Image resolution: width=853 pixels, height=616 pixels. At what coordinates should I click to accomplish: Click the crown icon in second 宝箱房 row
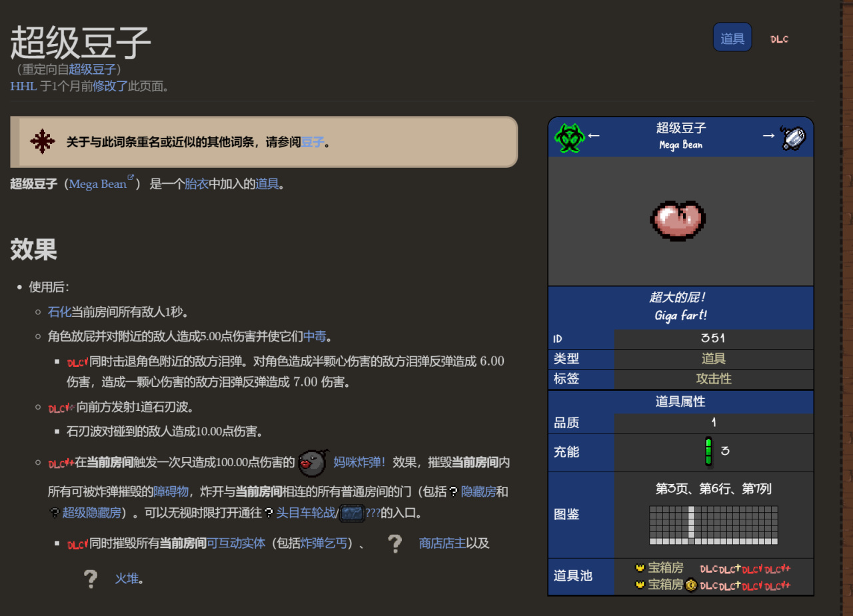640,585
